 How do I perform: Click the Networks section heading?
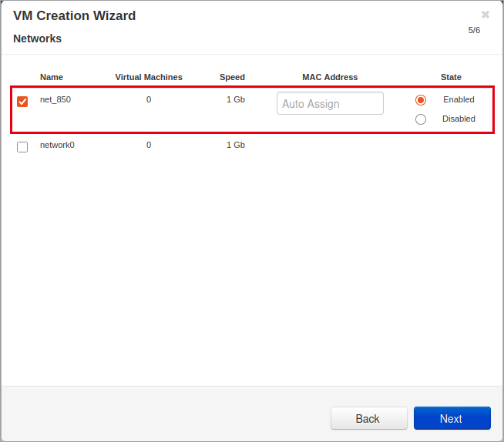point(37,39)
